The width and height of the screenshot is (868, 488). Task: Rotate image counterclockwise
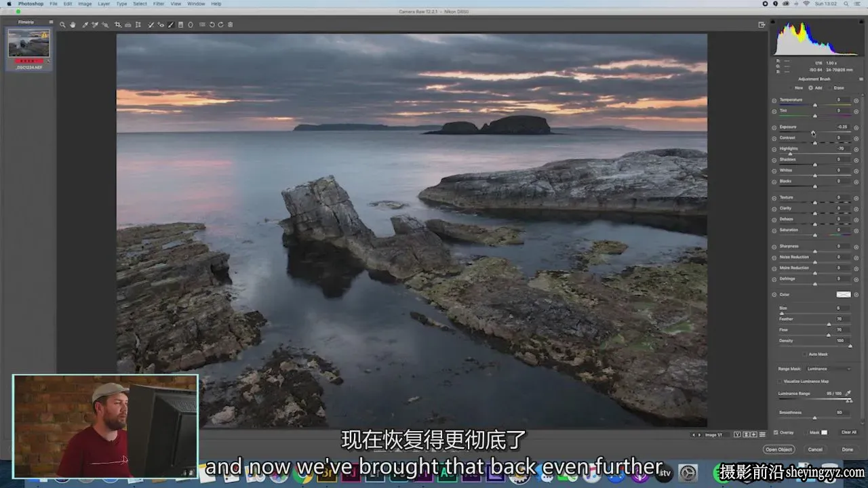212,24
